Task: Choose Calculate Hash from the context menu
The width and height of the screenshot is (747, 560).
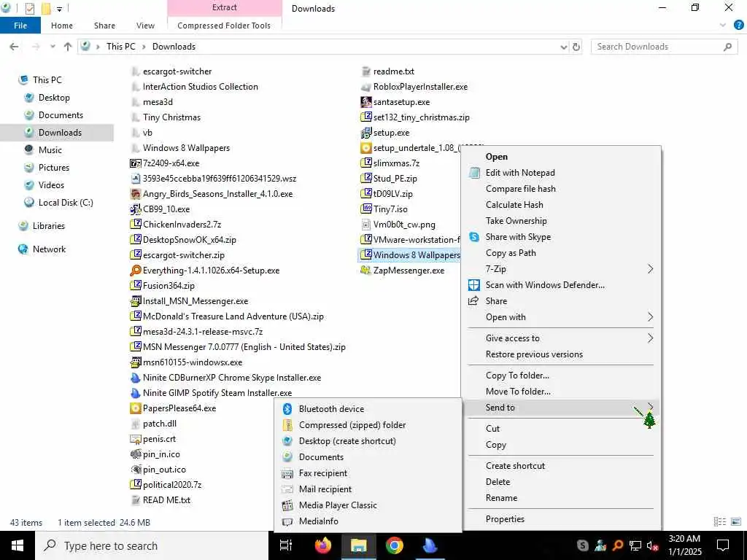Action: tap(514, 205)
